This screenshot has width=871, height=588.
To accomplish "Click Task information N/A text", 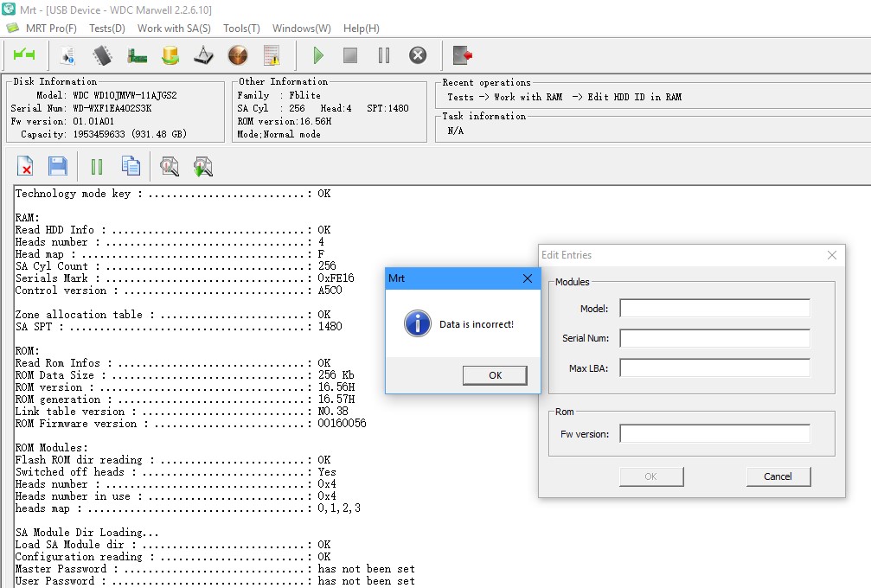I will point(455,131).
